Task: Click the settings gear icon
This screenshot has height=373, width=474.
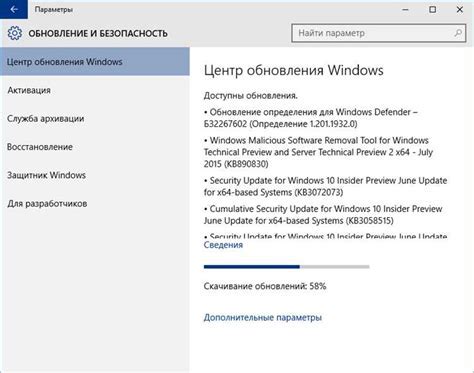Action: (15, 33)
